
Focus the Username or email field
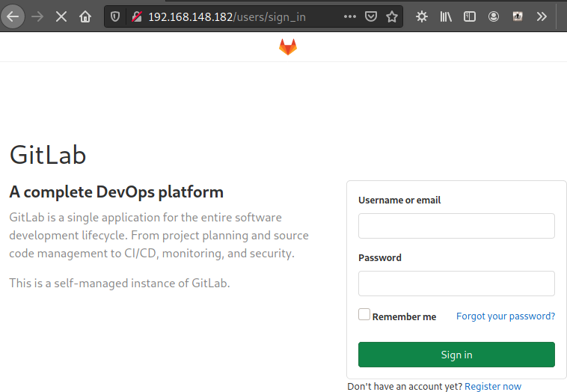pyautogui.click(x=456, y=226)
